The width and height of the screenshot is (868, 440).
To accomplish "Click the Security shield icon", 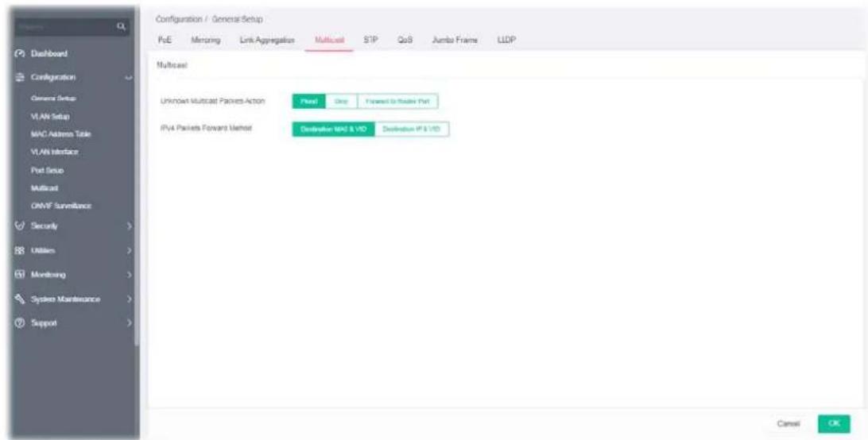I will [21, 226].
